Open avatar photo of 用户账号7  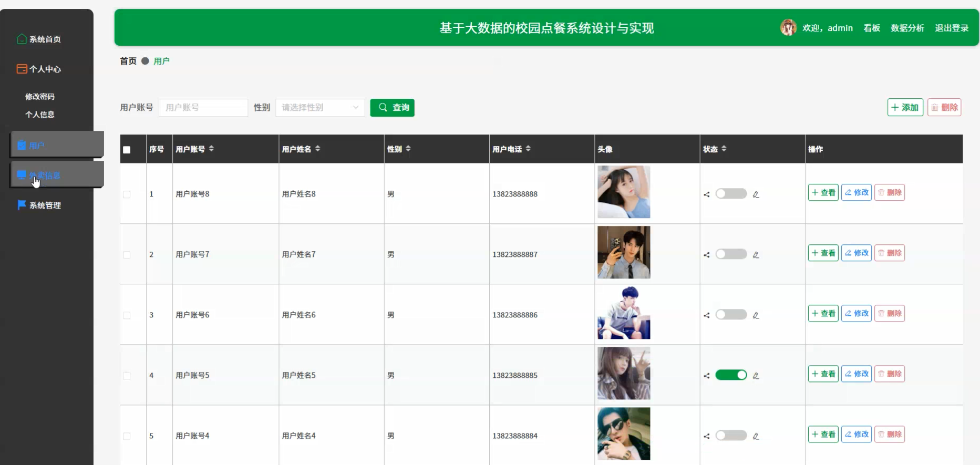(x=624, y=252)
